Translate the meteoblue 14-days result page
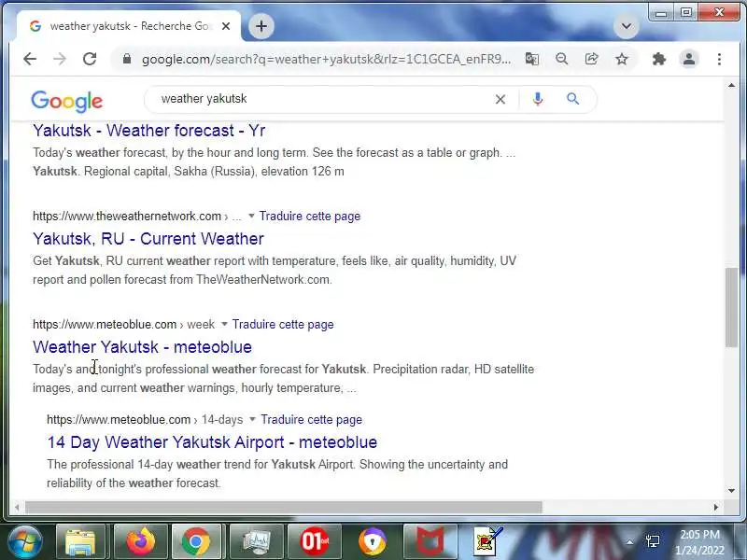 (312, 419)
